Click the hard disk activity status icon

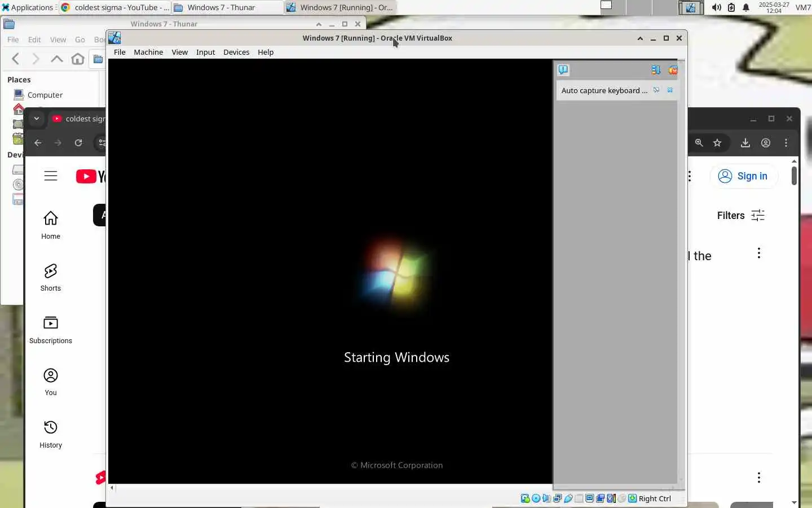525,498
